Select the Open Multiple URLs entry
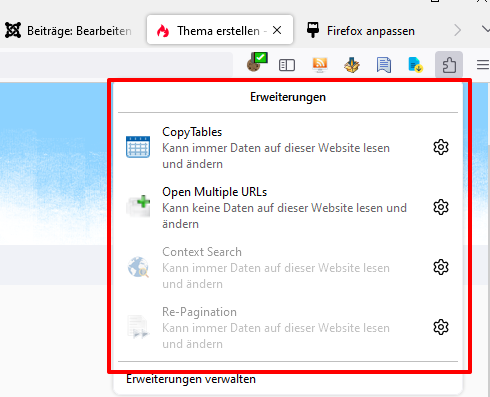This screenshot has width=490, height=397. [x=288, y=207]
